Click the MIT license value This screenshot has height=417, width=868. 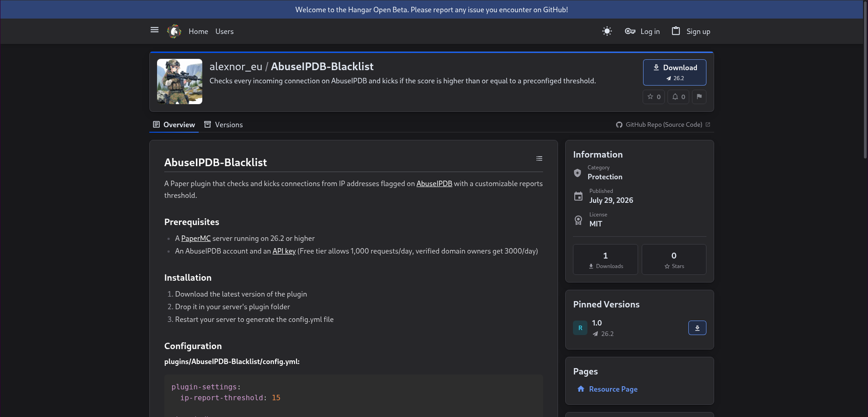click(596, 224)
